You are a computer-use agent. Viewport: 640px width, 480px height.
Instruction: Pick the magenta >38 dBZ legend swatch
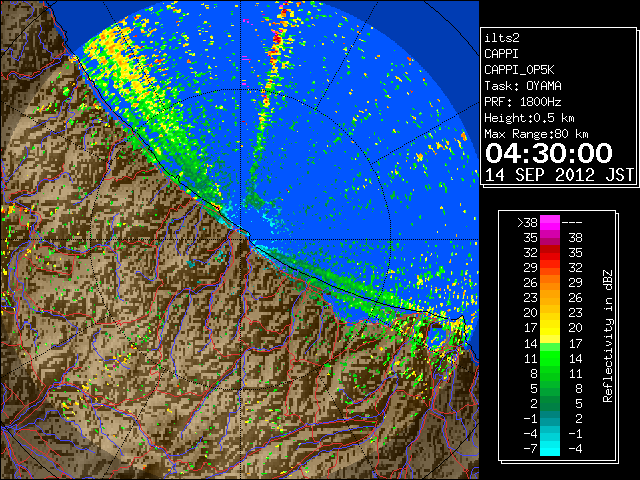(x=550, y=223)
